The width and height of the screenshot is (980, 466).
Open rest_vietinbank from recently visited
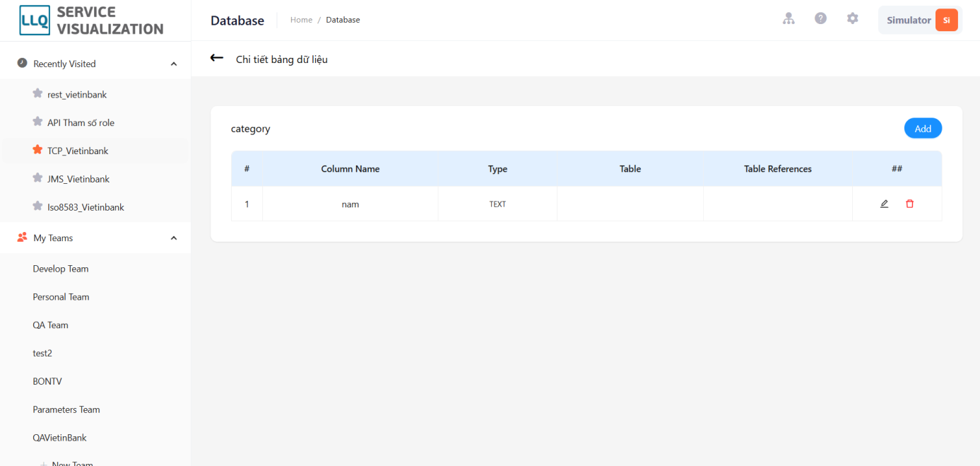coord(77,94)
